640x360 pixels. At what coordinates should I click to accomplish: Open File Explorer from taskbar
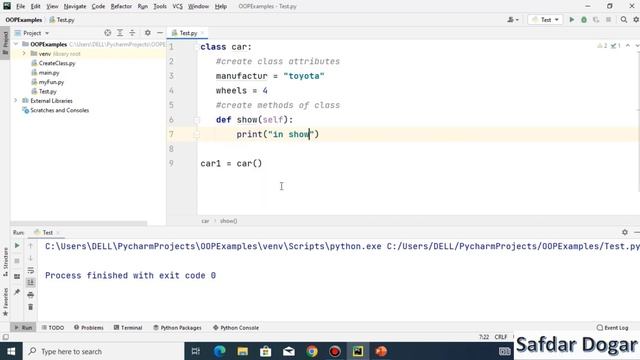[x=242, y=351]
